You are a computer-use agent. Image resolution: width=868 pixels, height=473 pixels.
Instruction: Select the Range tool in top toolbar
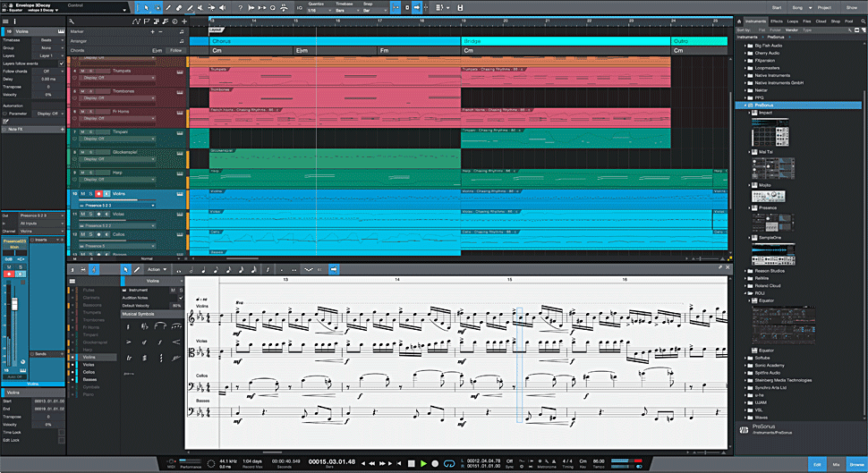157,8
